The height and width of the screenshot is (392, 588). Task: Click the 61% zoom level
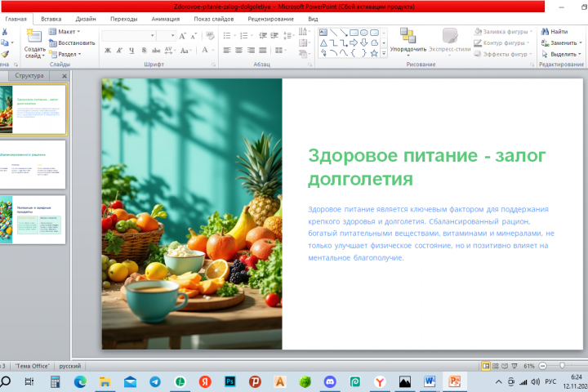pyautogui.click(x=528, y=366)
